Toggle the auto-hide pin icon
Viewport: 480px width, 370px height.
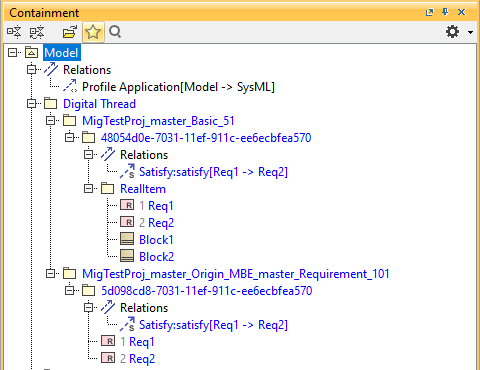[445, 12]
